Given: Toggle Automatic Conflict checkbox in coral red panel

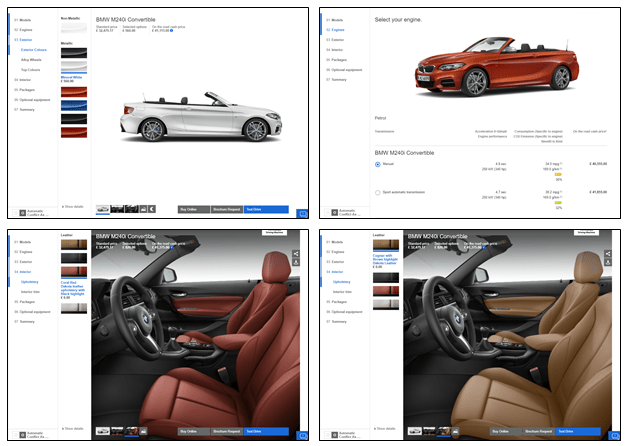Looking at the screenshot, I should pos(15,435).
